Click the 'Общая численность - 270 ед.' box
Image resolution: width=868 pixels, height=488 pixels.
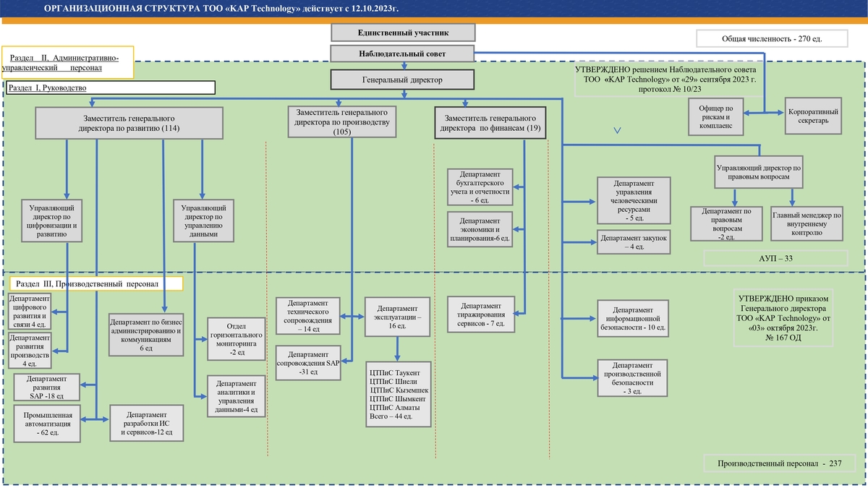pyautogui.click(x=772, y=38)
